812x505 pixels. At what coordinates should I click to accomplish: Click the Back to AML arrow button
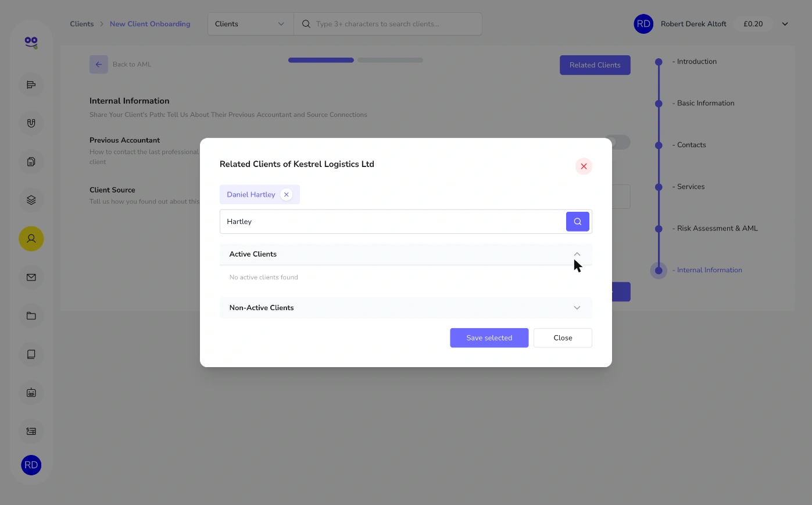pos(99,65)
